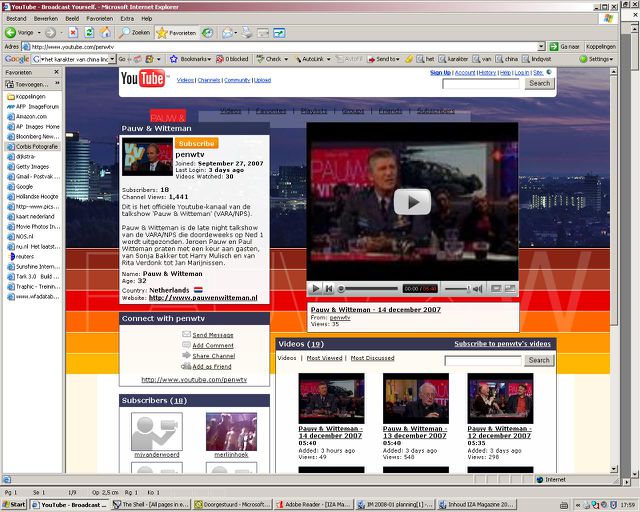
Task: Click the Send to toolbar button
Action: pyautogui.click(x=382, y=59)
